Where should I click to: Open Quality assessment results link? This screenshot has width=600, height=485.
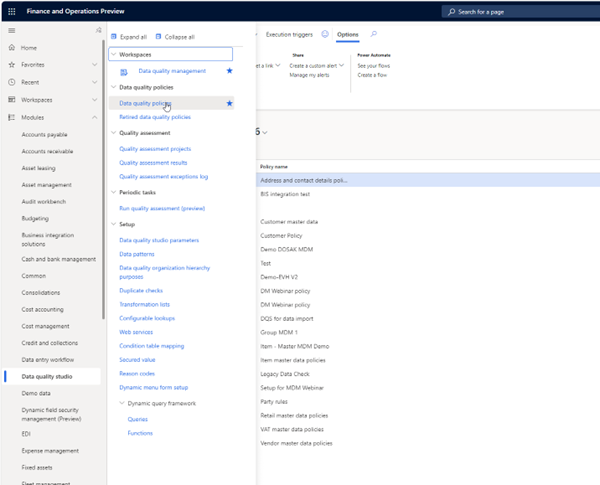pos(153,162)
